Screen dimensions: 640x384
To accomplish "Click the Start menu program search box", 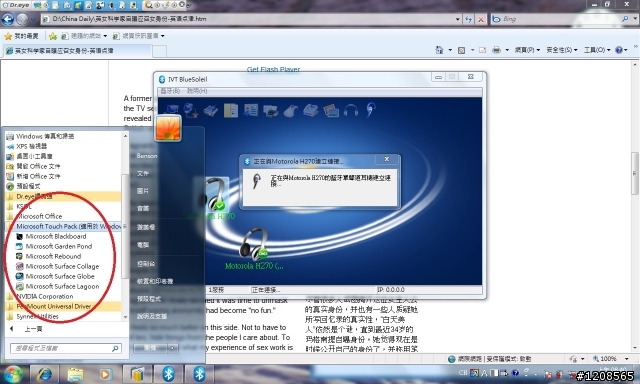I will [66, 348].
